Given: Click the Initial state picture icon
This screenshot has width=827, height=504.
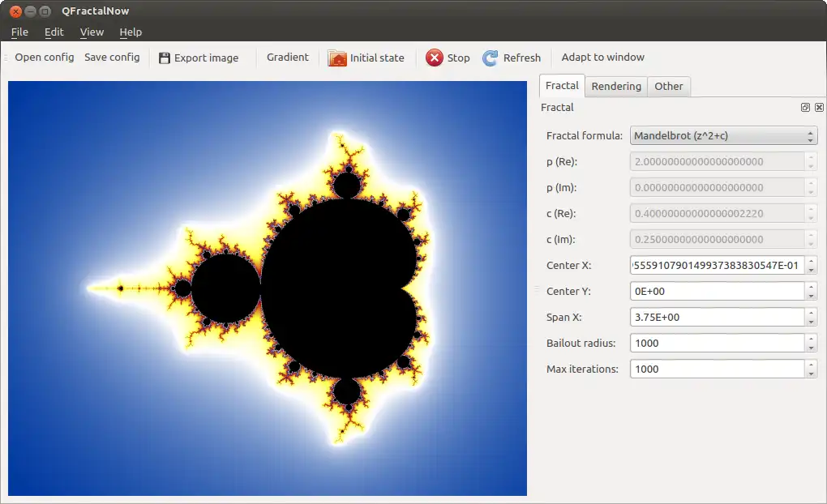Looking at the screenshot, I should (x=337, y=58).
